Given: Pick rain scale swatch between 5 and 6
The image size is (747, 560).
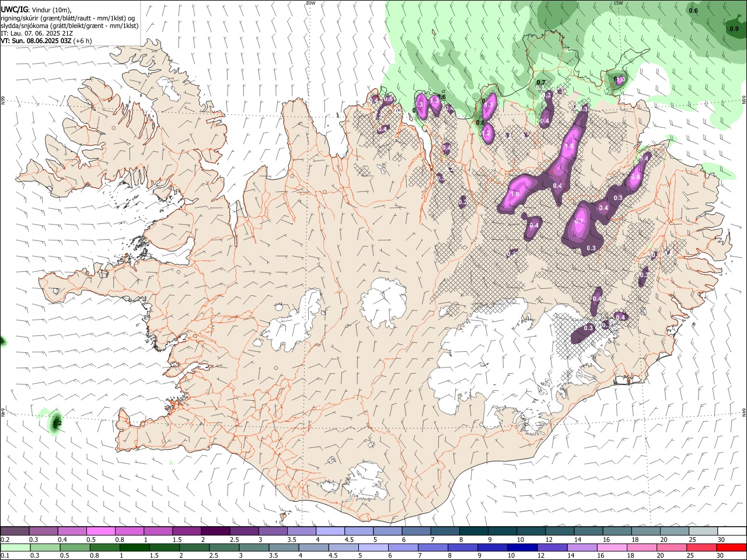Looking at the screenshot, I should (x=373, y=547).
